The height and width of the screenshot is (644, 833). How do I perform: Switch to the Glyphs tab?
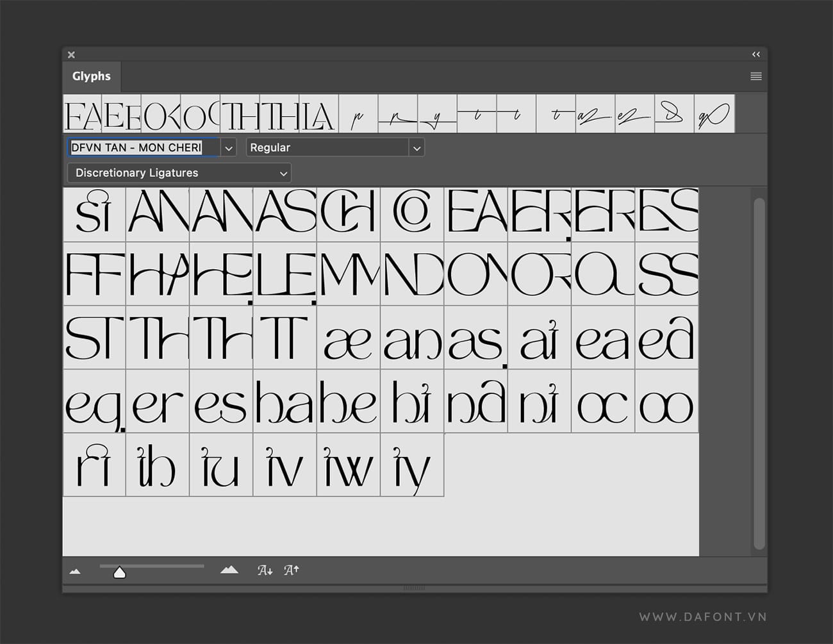click(91, 76)
